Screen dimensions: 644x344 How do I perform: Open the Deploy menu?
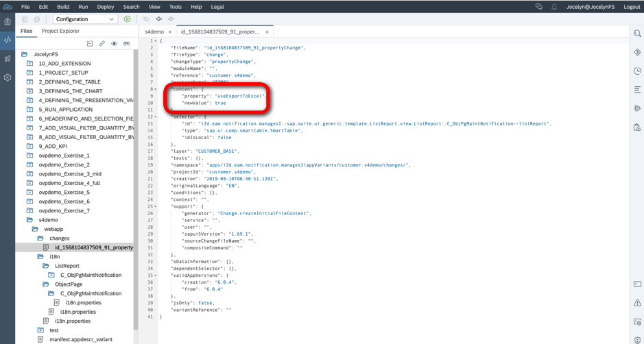[x=105, y=7]
